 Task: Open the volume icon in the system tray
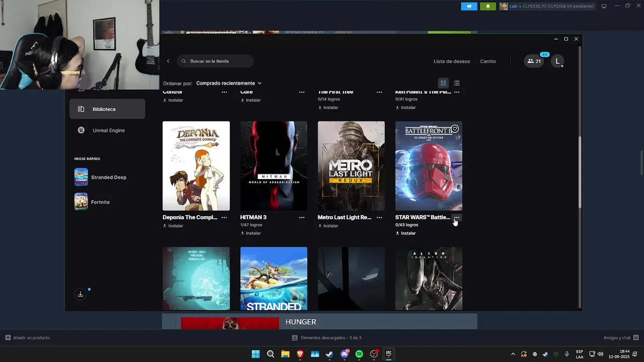pos(600,354)
